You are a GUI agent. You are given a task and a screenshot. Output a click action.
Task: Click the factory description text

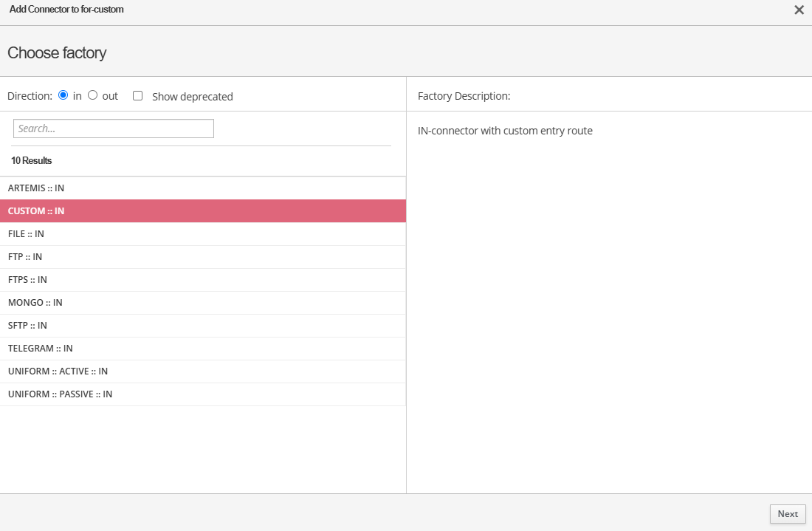tap(505, 131)
